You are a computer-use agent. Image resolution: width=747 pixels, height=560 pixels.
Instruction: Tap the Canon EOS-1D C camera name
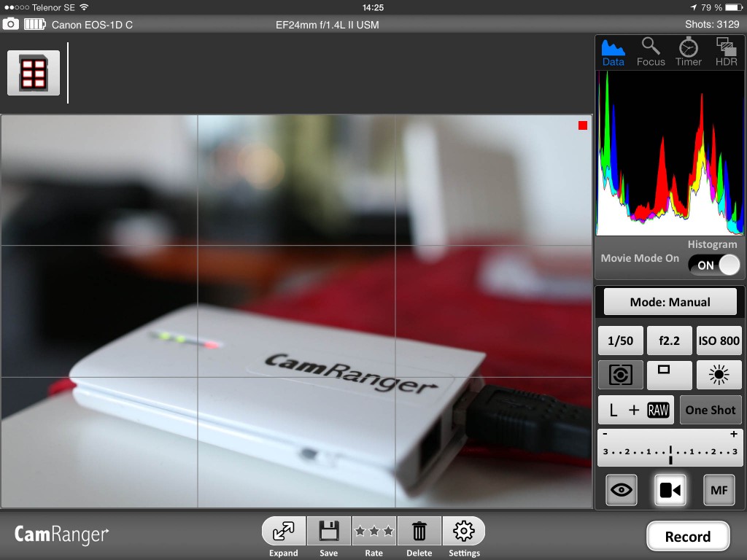92,25
